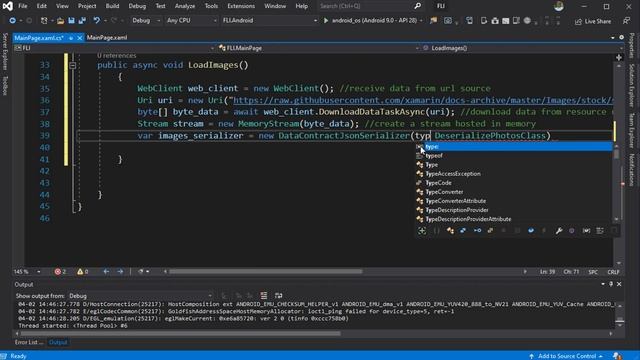Toggle wrench property filter in IntelliSense

click(x=559, y=231)
